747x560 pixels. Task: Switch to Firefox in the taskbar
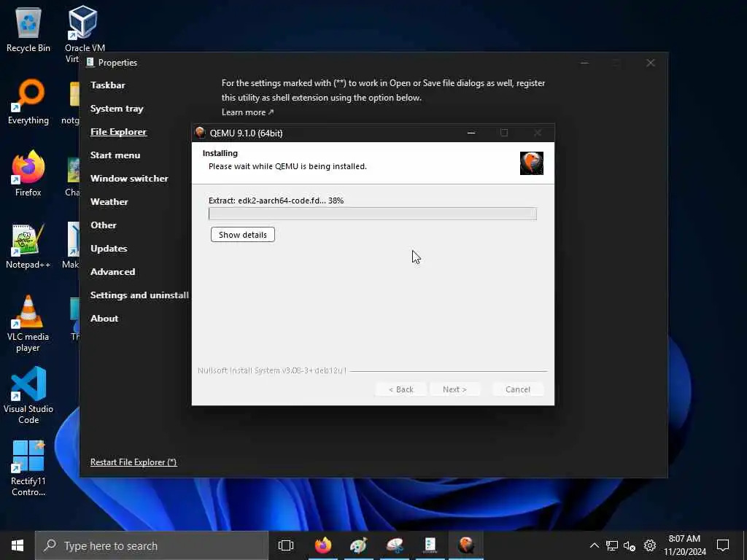pyautogui.click(x=322, y=545)
